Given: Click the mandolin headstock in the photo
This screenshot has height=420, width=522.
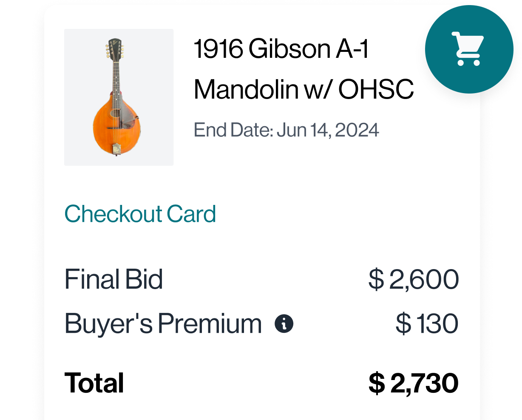Looking at the screenshot, I should (114, 49).
